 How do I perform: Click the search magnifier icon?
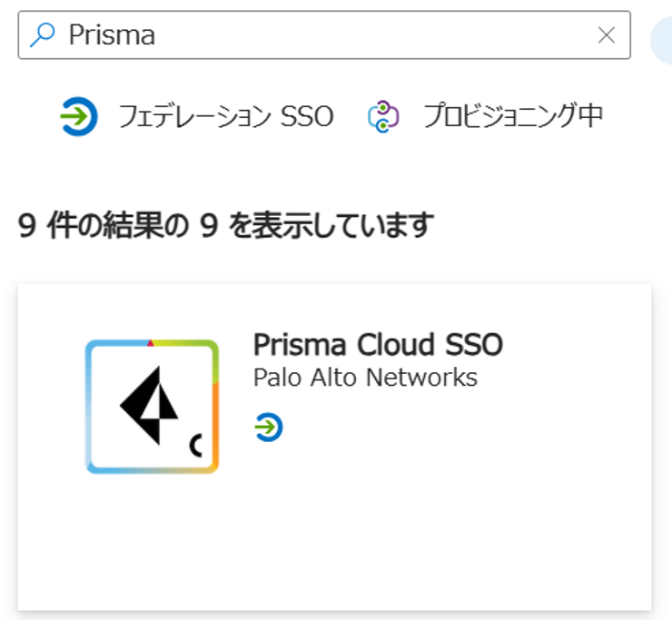pyautogui.click(x=43, y=35)
